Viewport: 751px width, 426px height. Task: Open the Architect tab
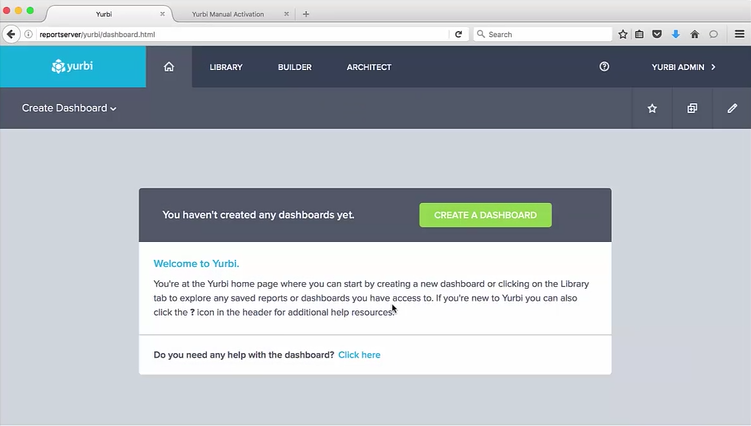point(369,67)
